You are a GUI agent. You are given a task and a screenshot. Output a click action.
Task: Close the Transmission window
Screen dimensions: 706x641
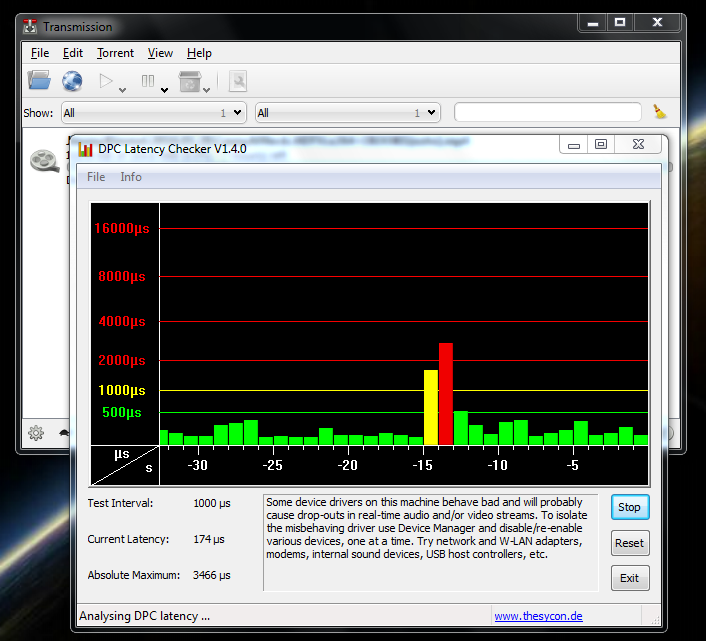coord(657,23)
